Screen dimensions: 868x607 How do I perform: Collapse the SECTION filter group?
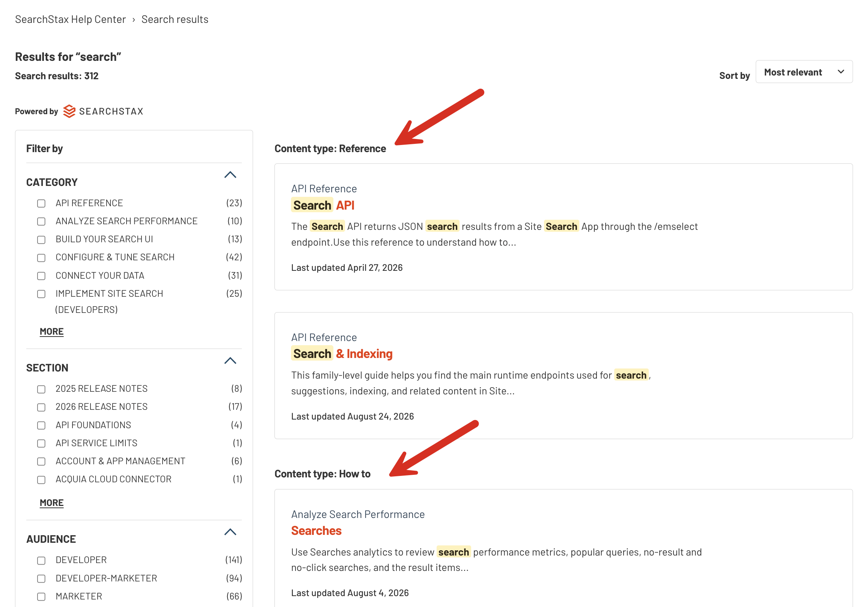230,361
